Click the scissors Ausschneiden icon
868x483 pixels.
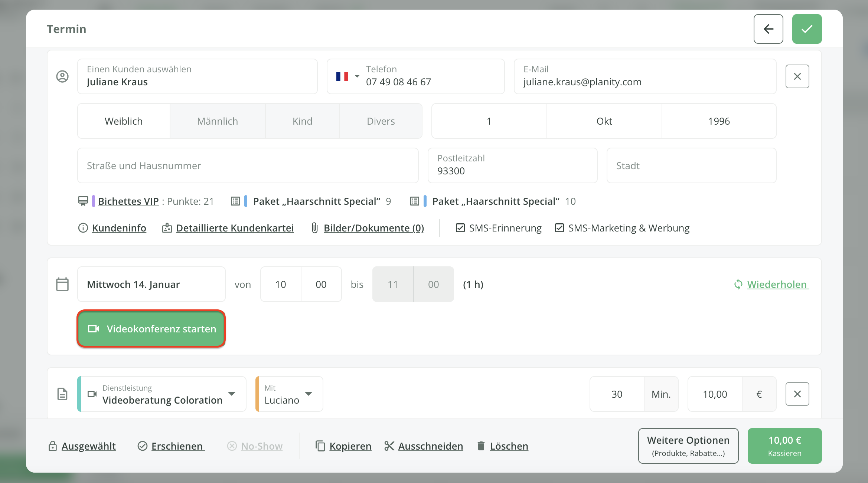click(x=389, y=446)
